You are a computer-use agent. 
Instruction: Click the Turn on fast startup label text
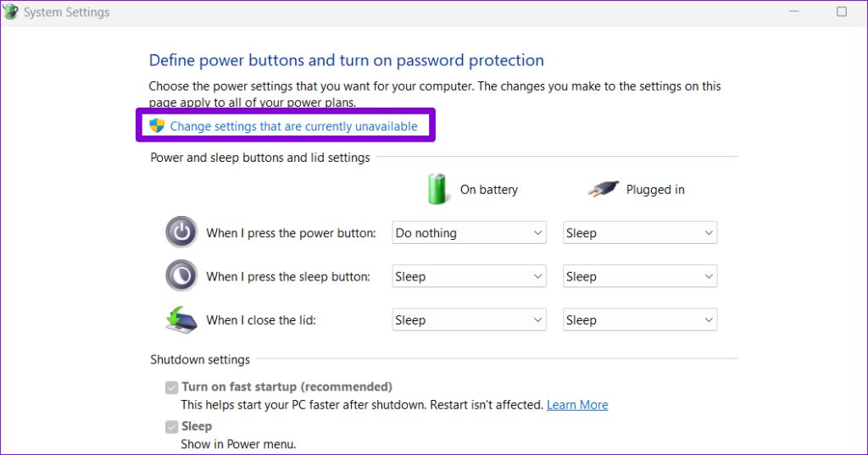(287, 386)
